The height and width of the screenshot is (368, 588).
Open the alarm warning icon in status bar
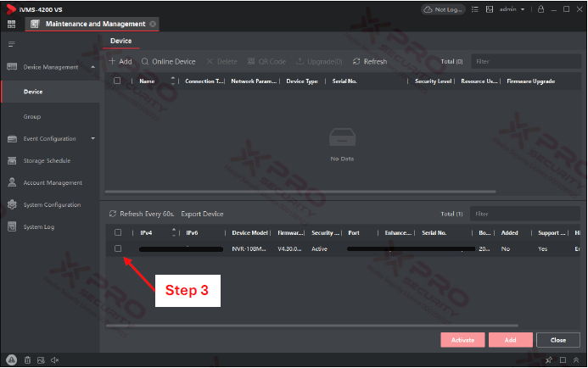coord(12,360)
